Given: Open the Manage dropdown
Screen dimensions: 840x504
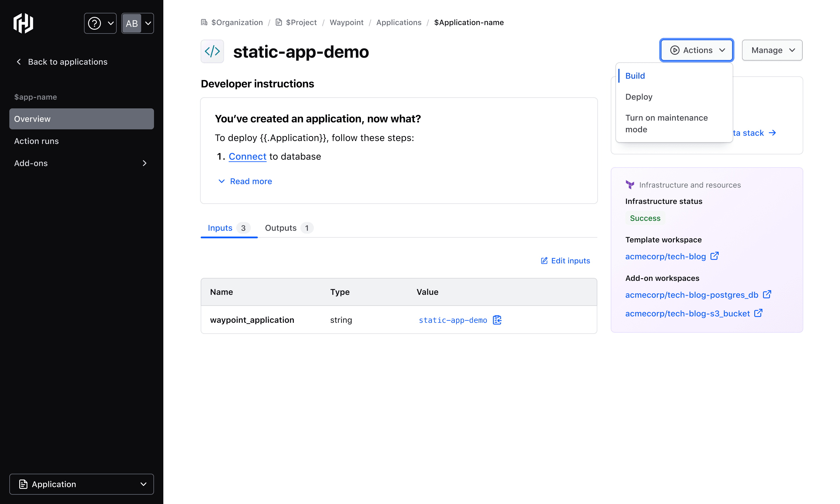Looking at the screenshot, I should click(772, 50).
